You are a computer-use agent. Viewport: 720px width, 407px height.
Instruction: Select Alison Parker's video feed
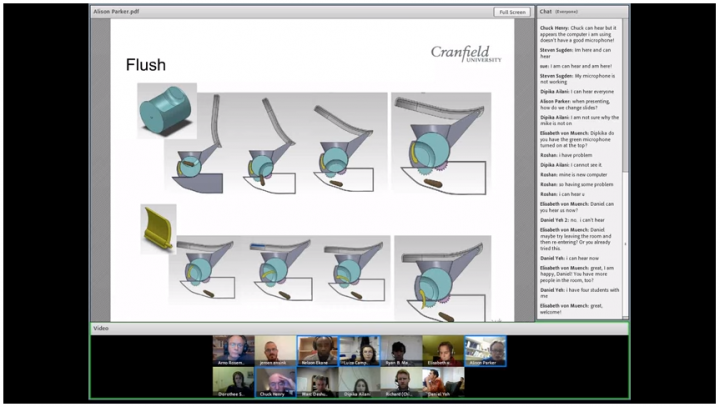tap(485, 350)
